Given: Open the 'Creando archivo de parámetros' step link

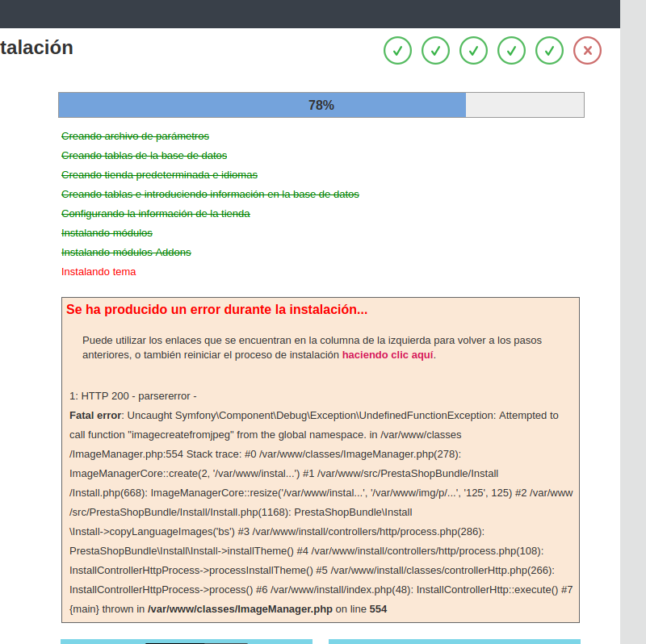Looking at the screenshot, I should 134,136.
